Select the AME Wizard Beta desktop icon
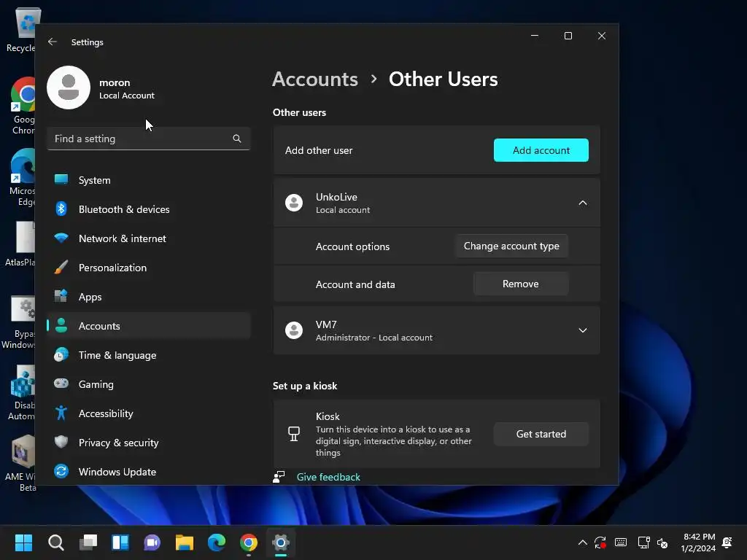This screenshot has width=747, height=560. pos(20,463)
